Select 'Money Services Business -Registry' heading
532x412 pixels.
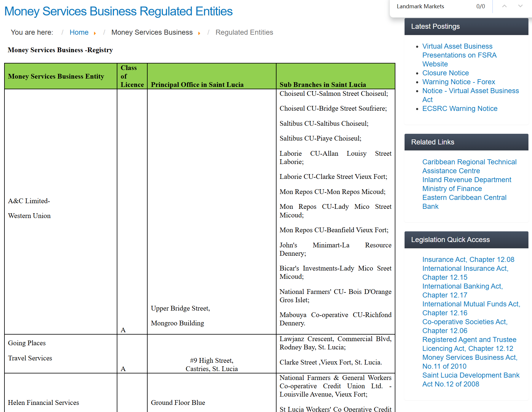60,50
